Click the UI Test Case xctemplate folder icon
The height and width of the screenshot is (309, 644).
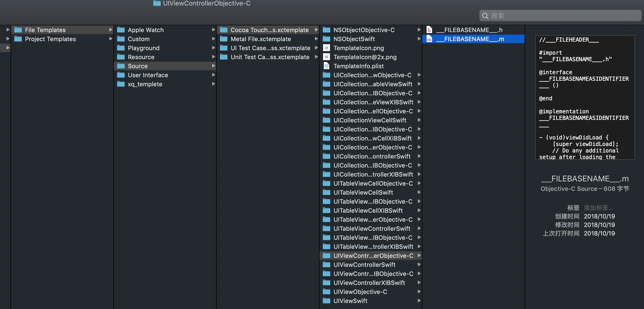click(224, 48)
